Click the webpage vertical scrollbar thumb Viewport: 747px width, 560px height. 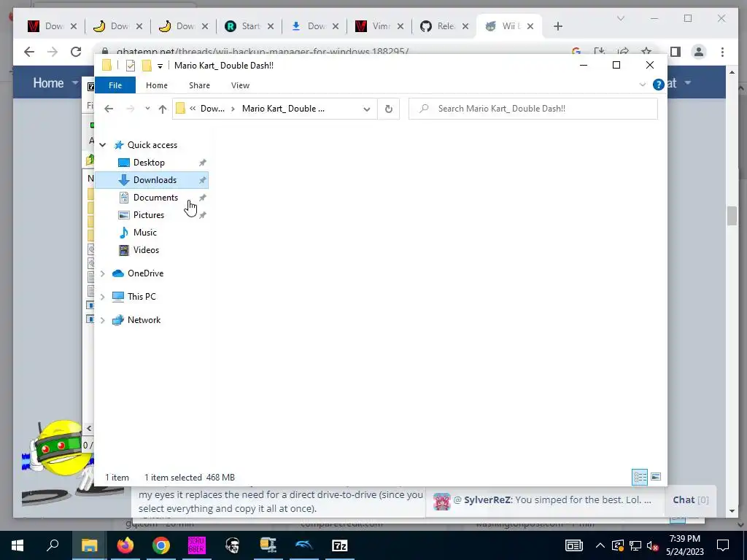732,216
